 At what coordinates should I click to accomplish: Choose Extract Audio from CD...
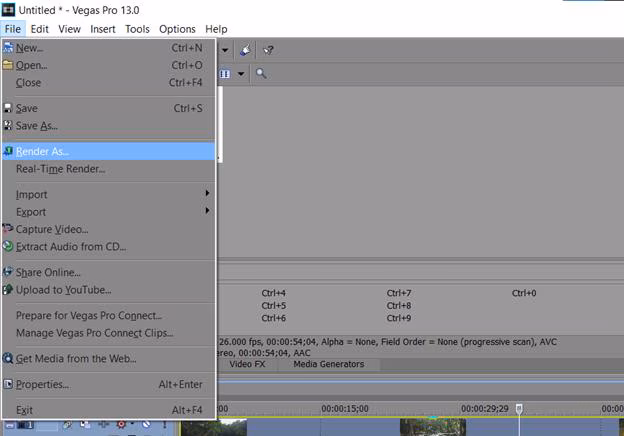tap(108, 247)
